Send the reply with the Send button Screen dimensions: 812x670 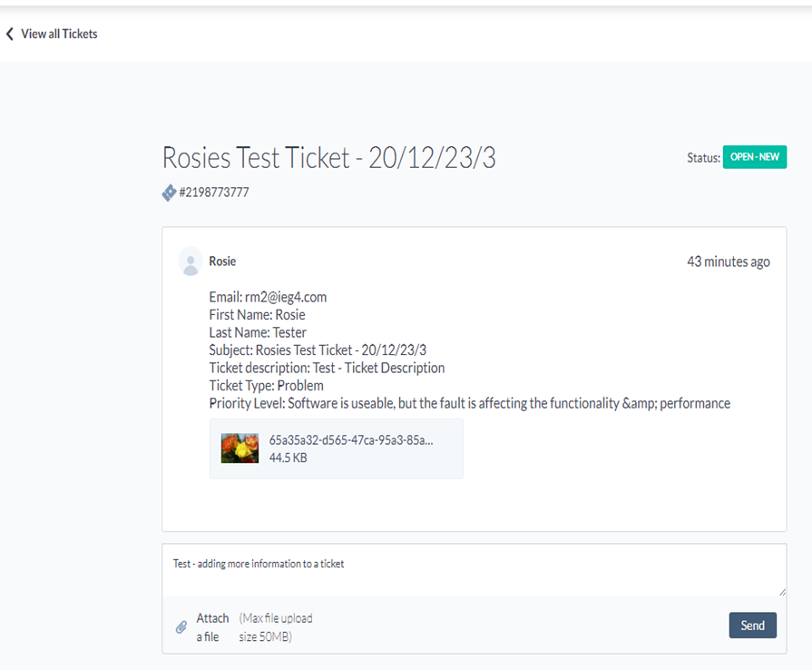[x=752, y=626]
